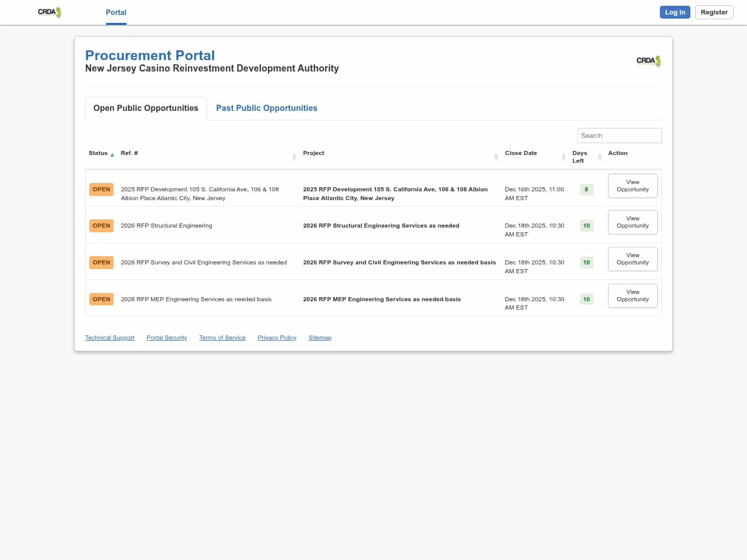Switch to Past Public Opportunities tab

(x=266, y=108)
